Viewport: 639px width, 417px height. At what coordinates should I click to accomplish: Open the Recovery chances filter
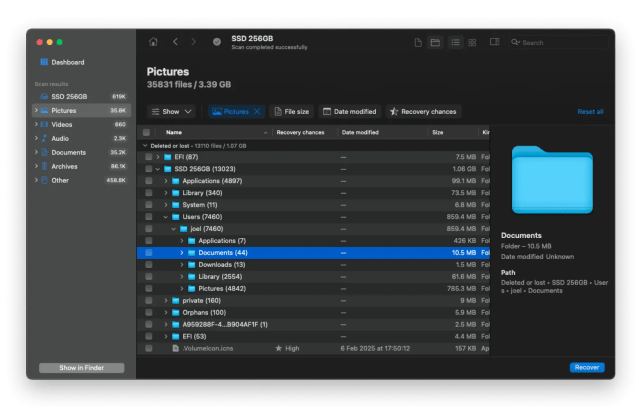pos(423,111)
